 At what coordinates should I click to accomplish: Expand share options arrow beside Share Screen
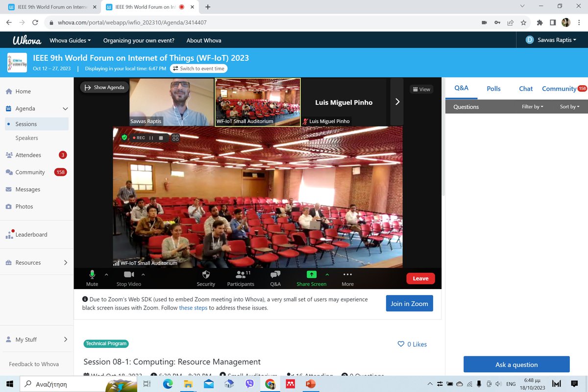click(x=327, y=274)
